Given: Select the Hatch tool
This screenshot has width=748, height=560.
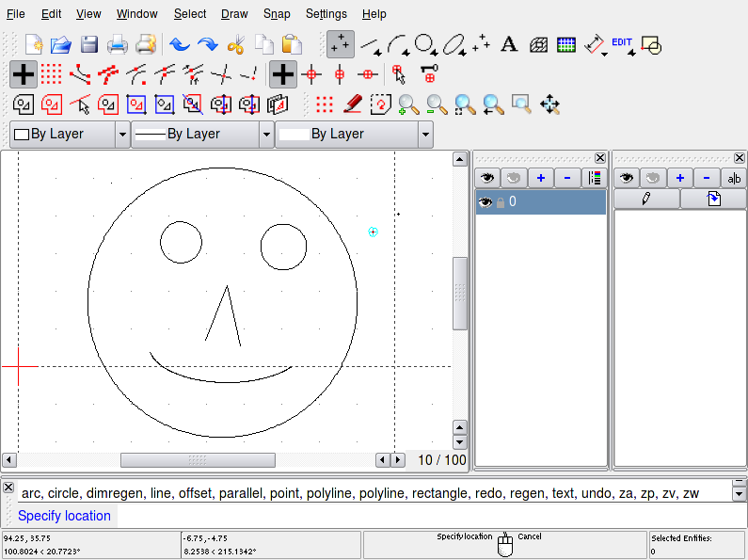Looking at the screenshot, I should (x=538, y=45).
